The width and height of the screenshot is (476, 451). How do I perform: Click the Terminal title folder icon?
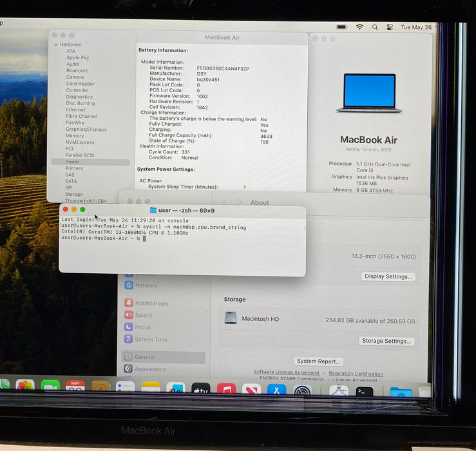point(153,210)
